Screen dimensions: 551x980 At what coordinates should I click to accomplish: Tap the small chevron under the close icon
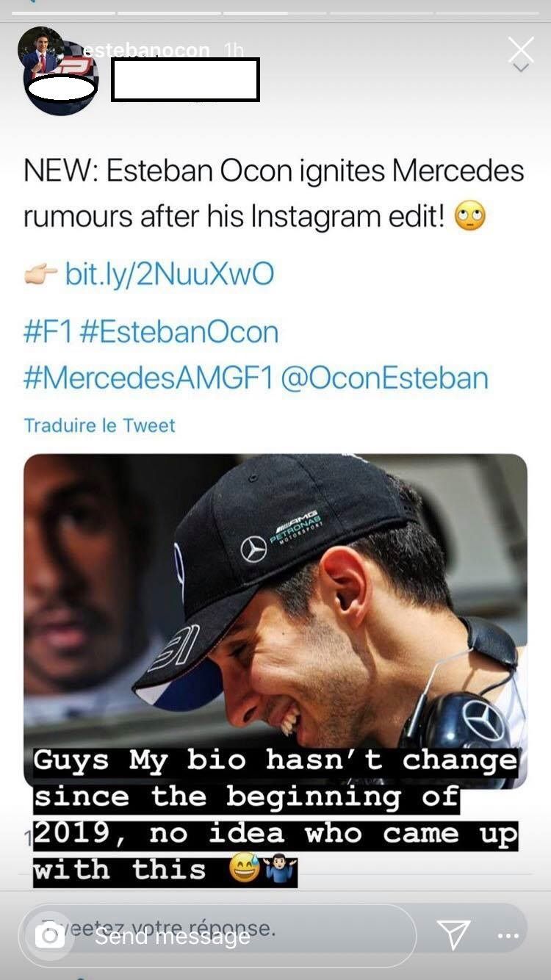pos(521,67)
